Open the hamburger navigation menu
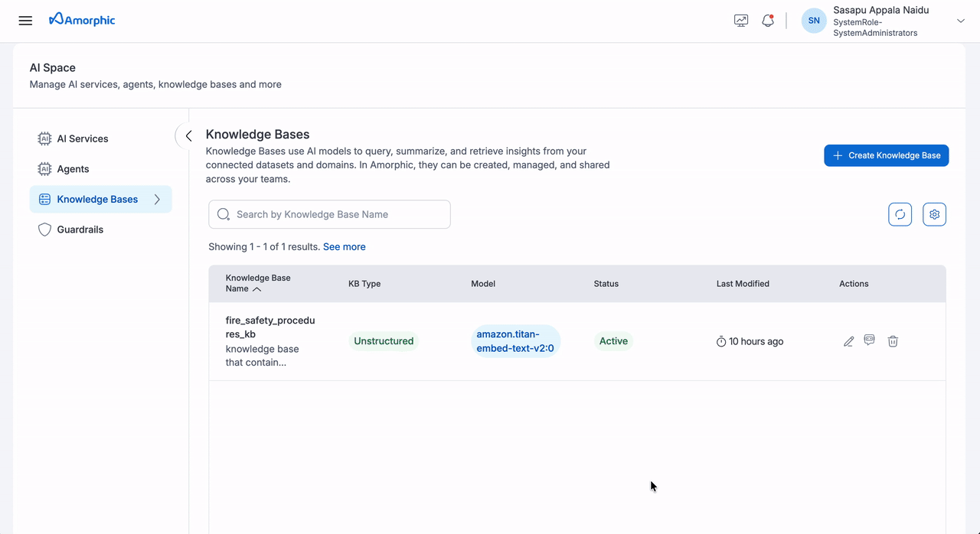980x534 pixels. click(x=25, y=20)
